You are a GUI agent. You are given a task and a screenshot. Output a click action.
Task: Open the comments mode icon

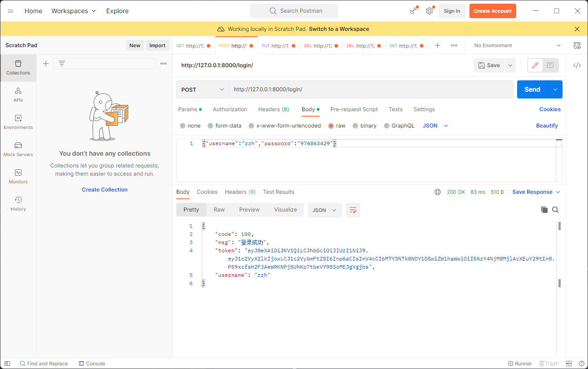coord(550,65)
